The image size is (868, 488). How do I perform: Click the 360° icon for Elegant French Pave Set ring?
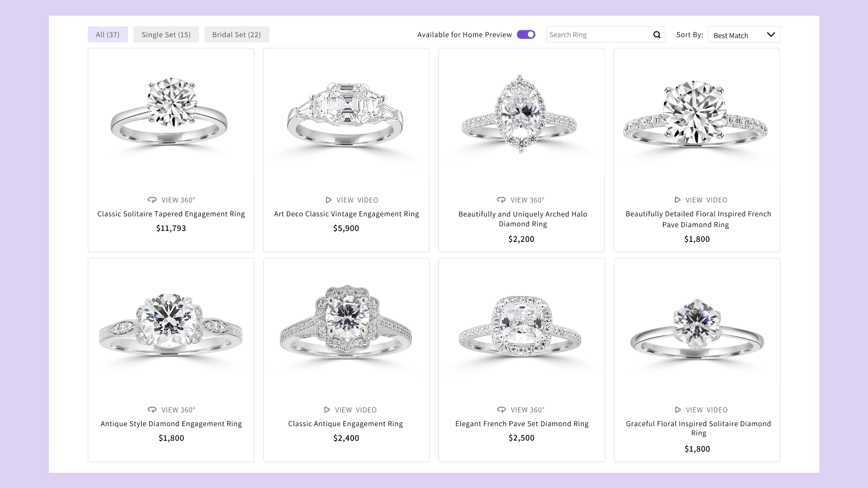click(x=501, y=410)
